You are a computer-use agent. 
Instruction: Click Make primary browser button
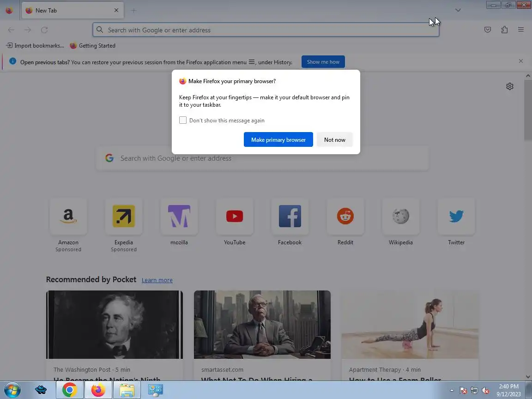278,139
